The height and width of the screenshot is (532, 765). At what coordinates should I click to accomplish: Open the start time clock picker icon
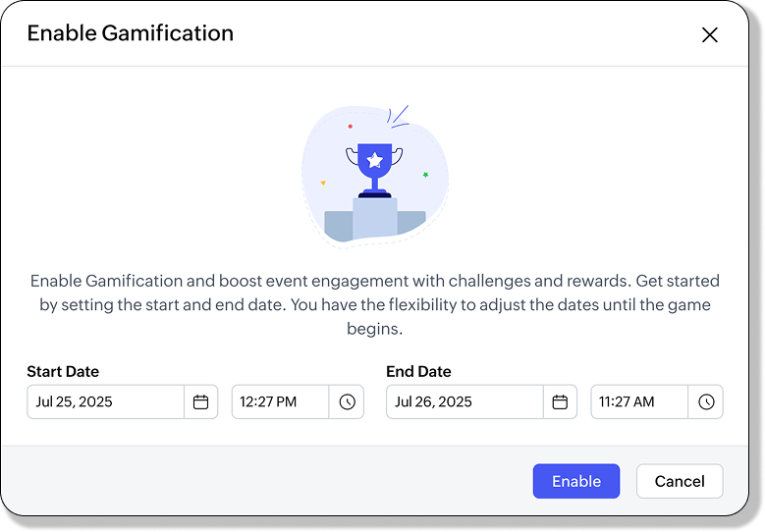coord(347,401)
